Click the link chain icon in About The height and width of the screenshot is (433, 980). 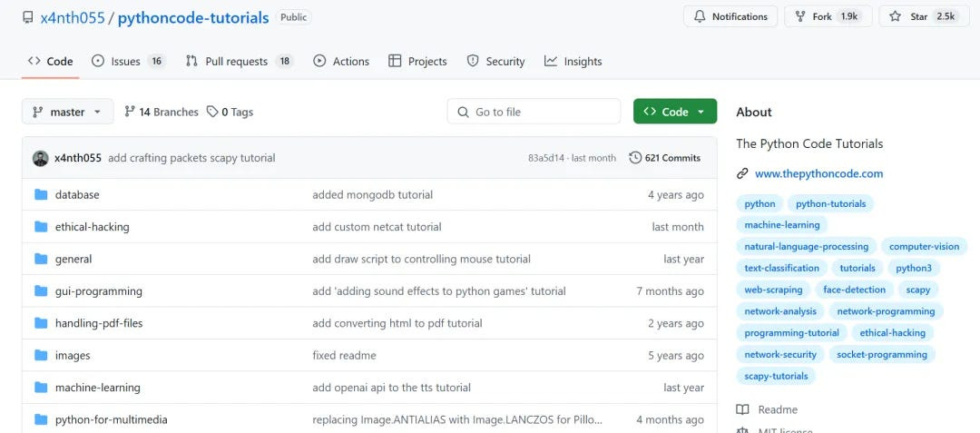[x=742, y=173]
